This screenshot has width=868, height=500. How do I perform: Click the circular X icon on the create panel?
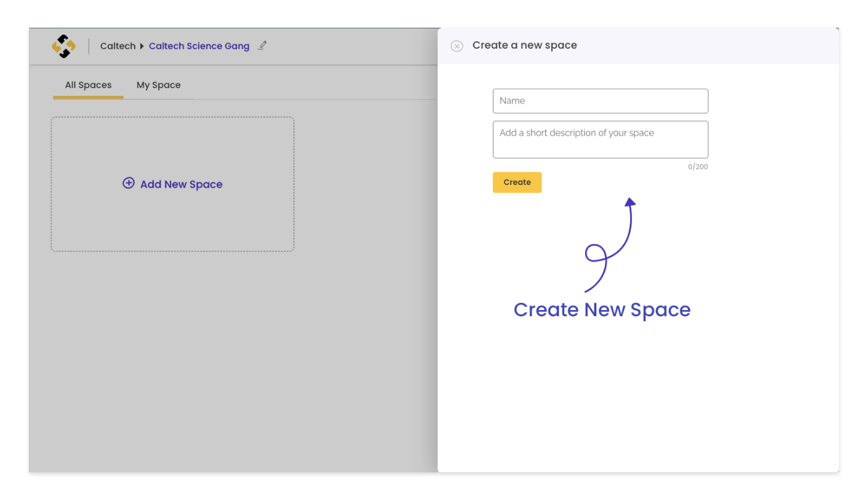coord(456,46)
